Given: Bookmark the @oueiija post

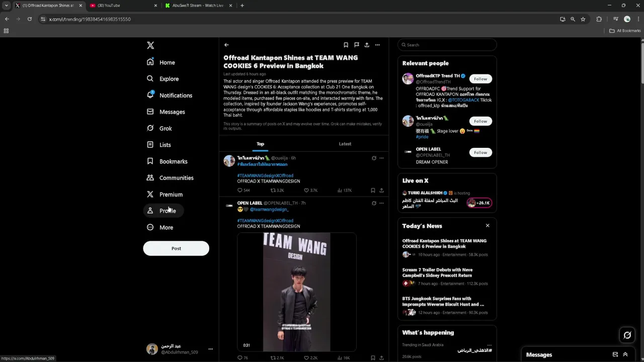Looking at the screenshot, I should click(x=373, y=191).
